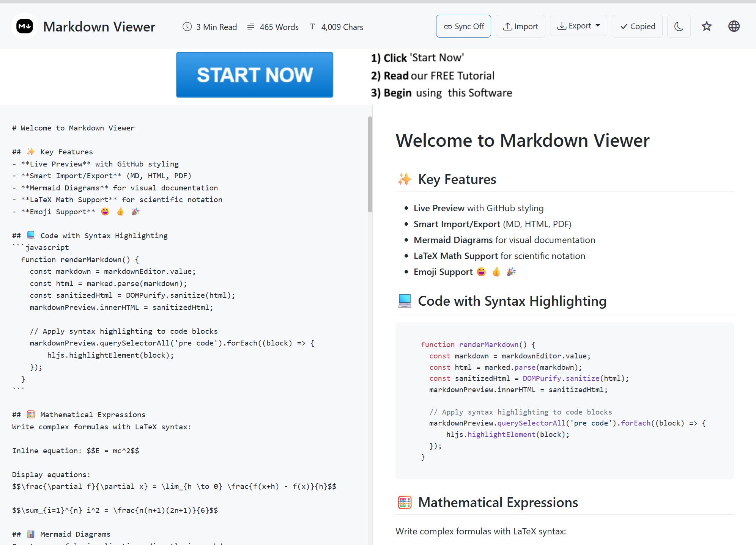Expand the Export dropdown menu

click(x=578, y=26)
